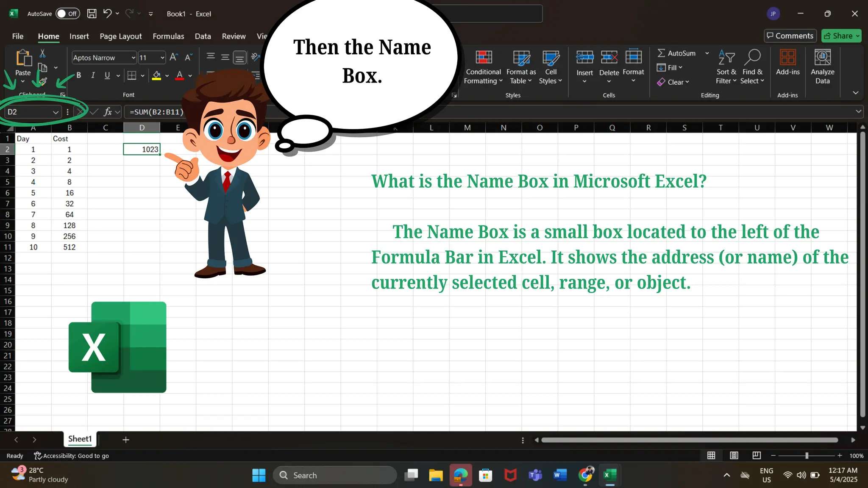Open the File menu

(18, 36)
